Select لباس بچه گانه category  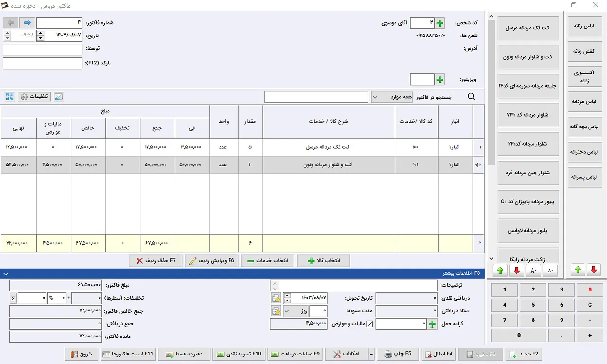pos(585,127)
